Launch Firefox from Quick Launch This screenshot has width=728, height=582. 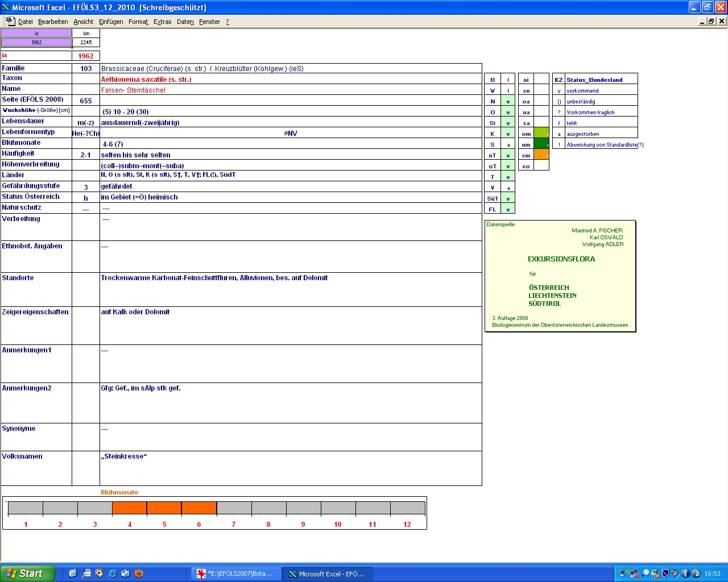click(x=139, y=573)
